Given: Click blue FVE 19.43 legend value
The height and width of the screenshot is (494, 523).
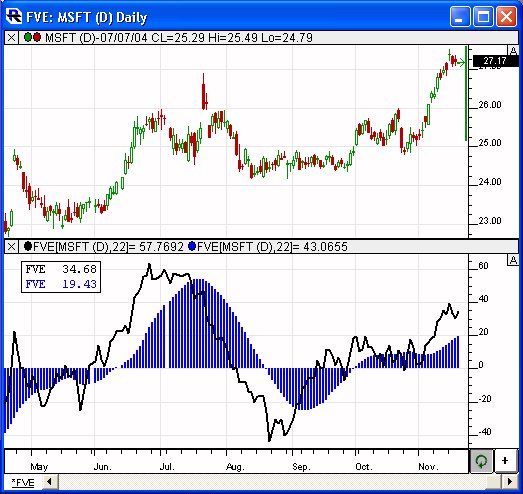Looking at the screenshot, I should point(79,284).
